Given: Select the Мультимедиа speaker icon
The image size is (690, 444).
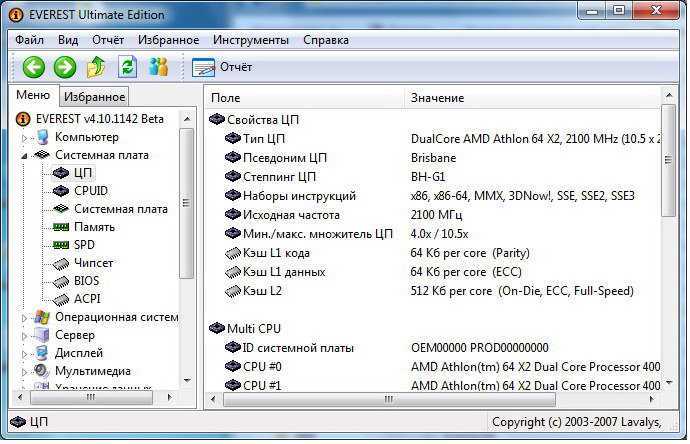Looking at the screenshot, I should [42, 371].
